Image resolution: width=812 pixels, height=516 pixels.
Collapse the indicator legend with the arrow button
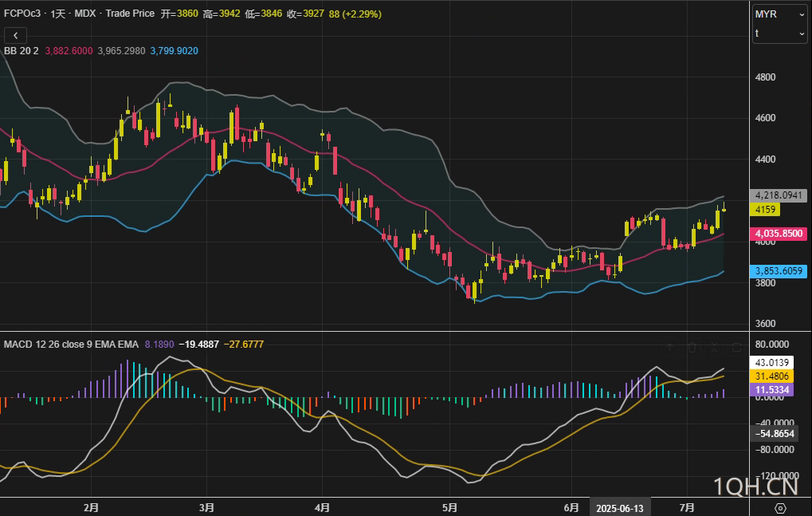click(15, 35)
